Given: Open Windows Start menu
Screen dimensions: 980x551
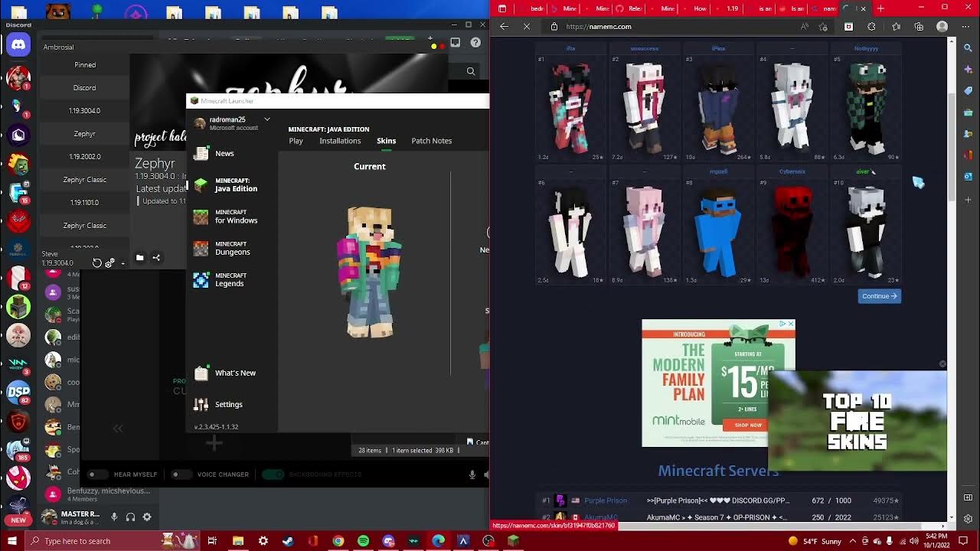Looking at the screenshot, I should [x=12, y=541].
